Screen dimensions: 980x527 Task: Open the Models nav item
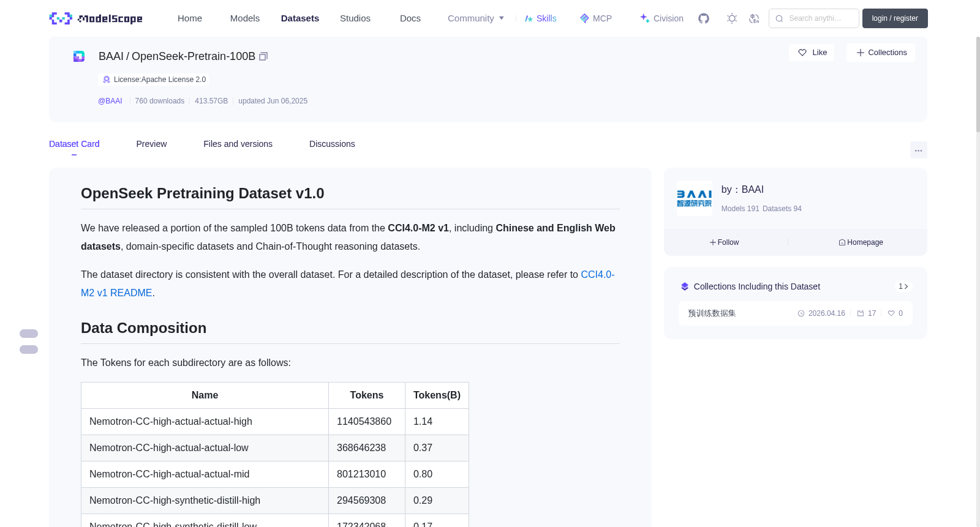point(245,18)
